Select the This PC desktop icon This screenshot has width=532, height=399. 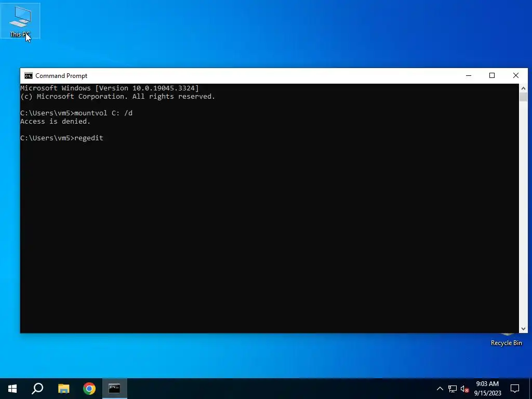[20, 21]
